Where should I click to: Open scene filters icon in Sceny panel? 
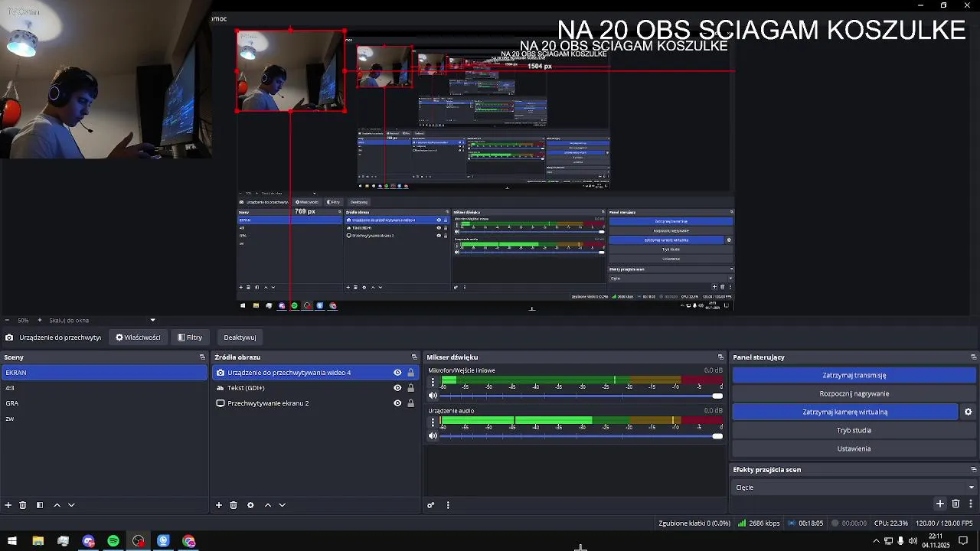tap(40, 505)
